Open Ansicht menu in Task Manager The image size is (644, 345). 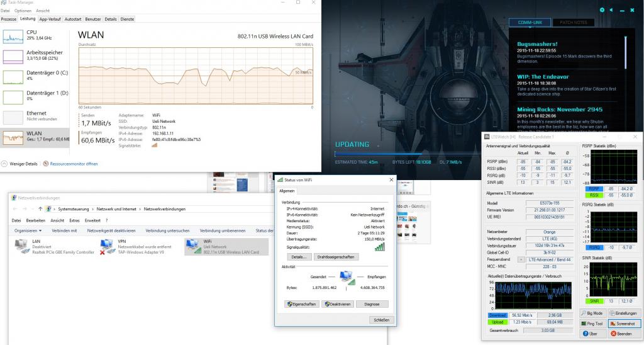click(43, 11)
